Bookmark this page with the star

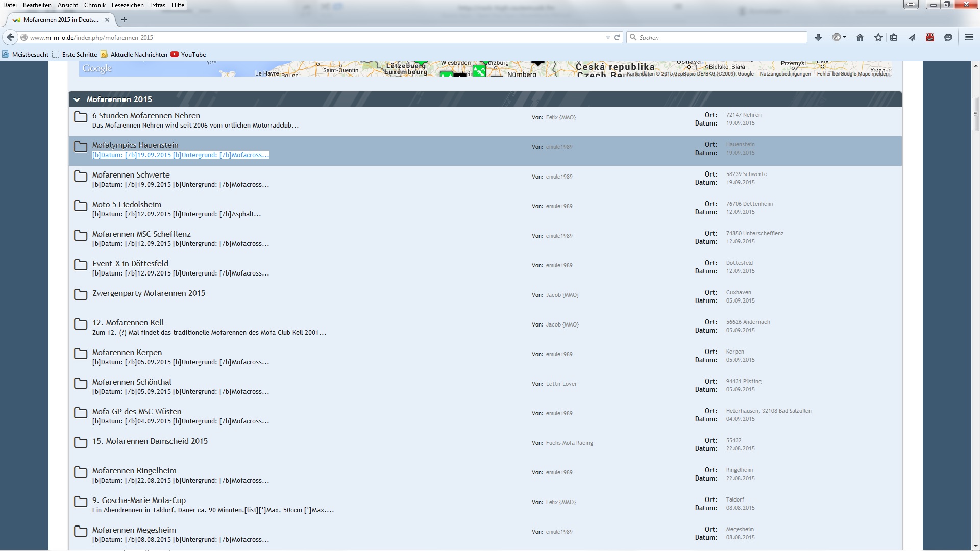pyautogui.click(x=878, y=37)
